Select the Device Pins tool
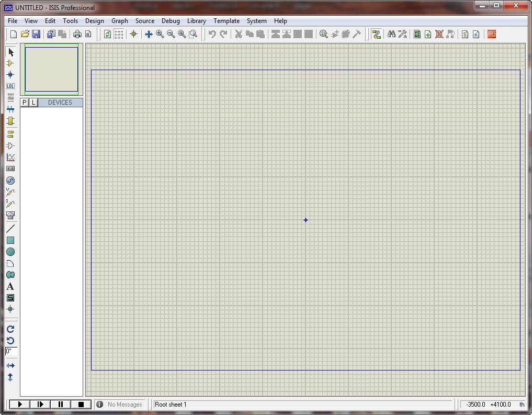 click(x=10, y=146)
